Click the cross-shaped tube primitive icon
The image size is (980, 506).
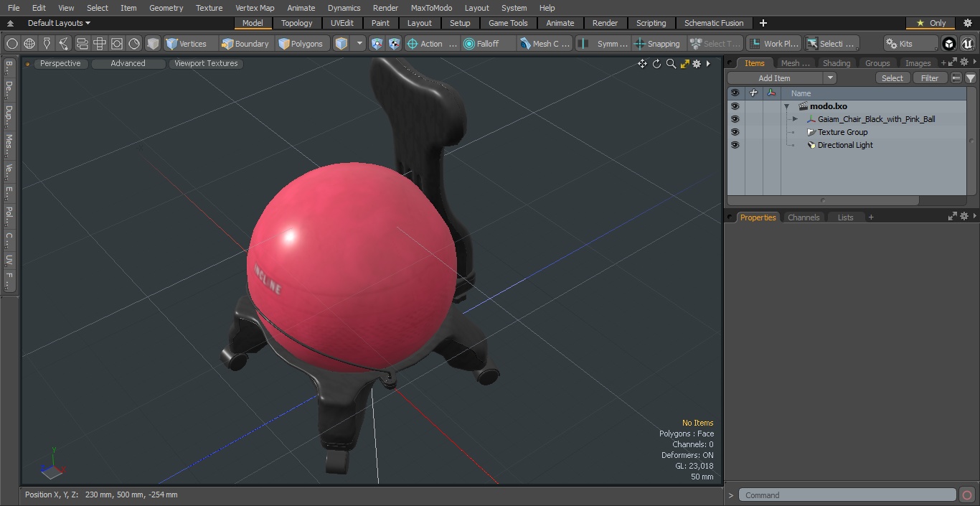click(100, 44)
